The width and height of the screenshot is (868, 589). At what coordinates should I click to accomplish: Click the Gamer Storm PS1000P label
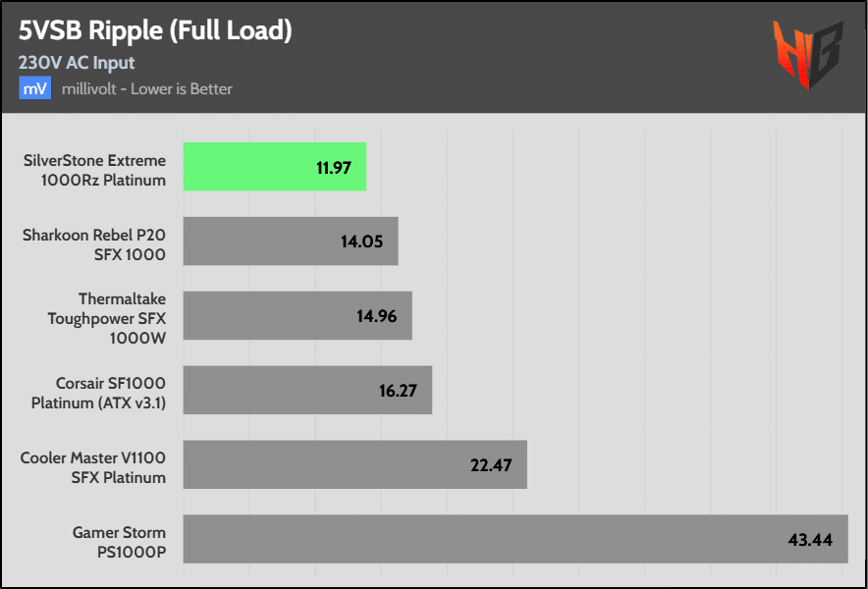[119, 543]
